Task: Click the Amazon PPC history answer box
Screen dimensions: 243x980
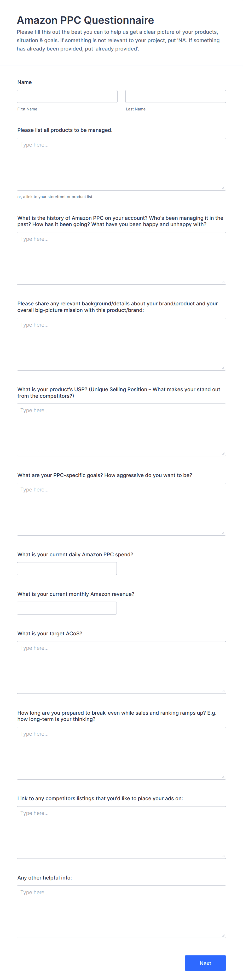Action: tap(121, 257)
